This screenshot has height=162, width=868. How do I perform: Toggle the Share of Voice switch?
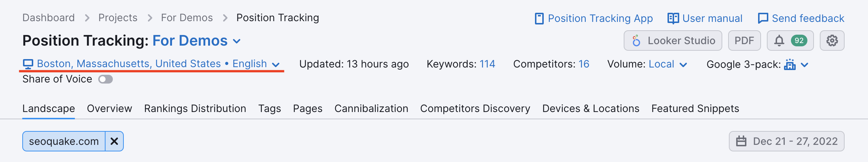pyautogui.click(x=106, y=79)
